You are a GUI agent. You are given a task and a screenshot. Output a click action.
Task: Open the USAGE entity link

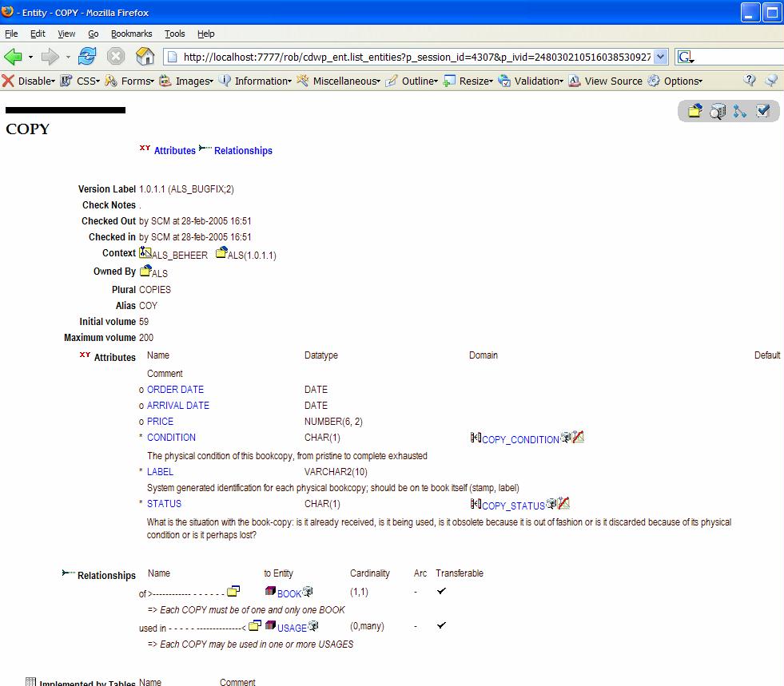click(292, 628)
